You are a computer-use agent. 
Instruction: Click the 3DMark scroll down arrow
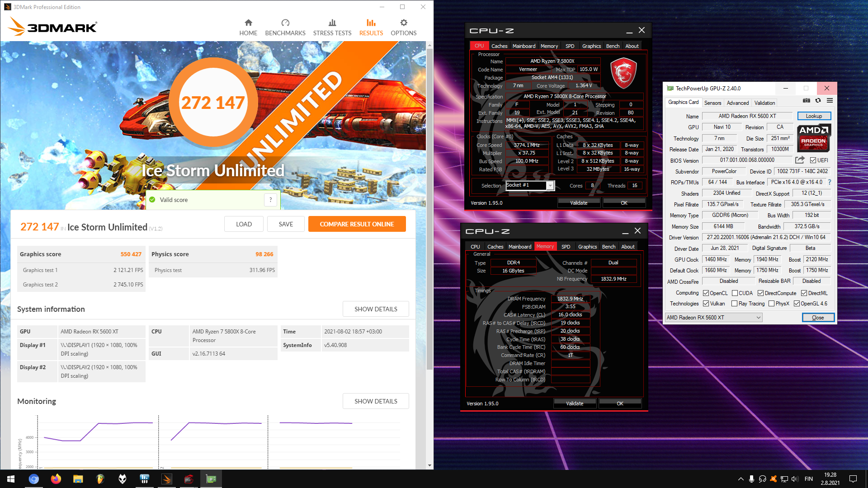click(429, 465)
